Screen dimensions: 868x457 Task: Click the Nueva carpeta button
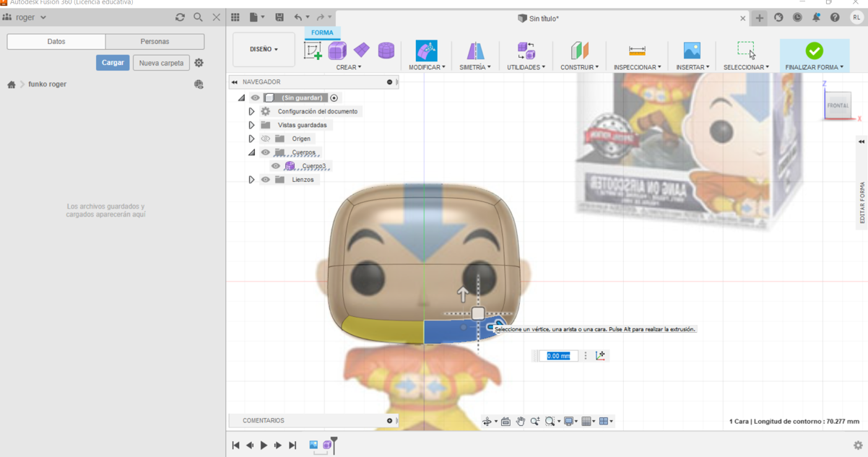click(161, 63)
